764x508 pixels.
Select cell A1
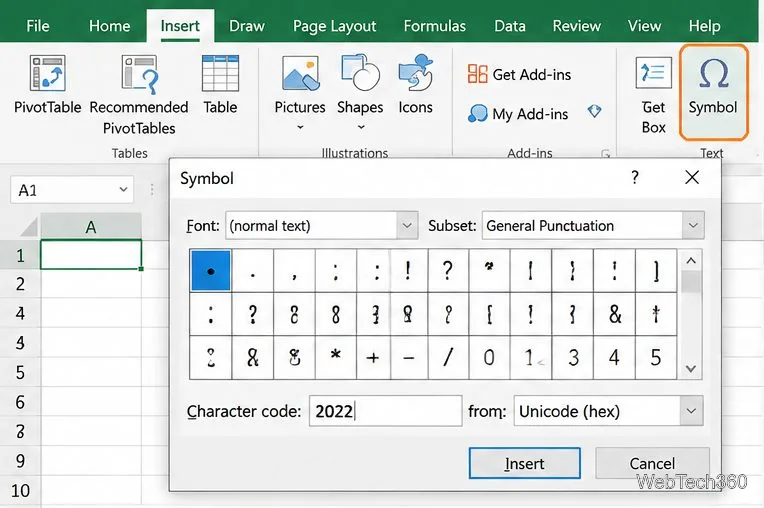click(91, 254)
